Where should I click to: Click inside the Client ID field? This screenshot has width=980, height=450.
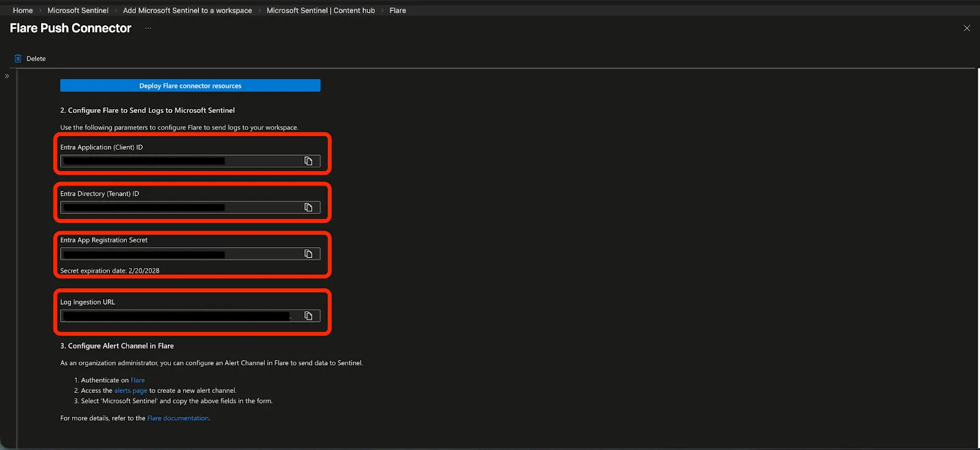[181, 161]
